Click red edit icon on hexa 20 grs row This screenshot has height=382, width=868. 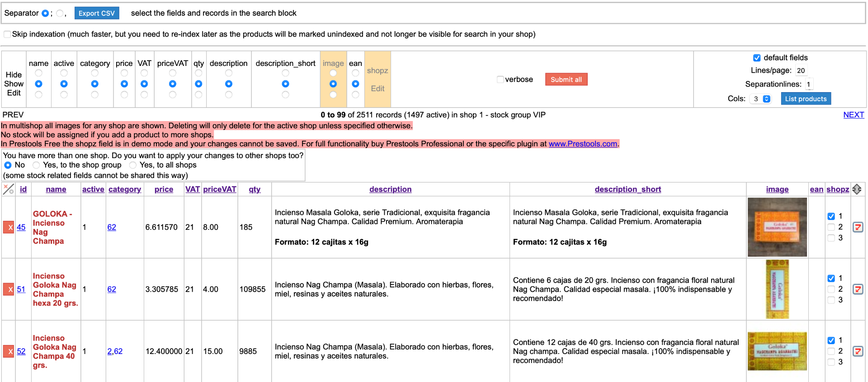pos(858,289)
